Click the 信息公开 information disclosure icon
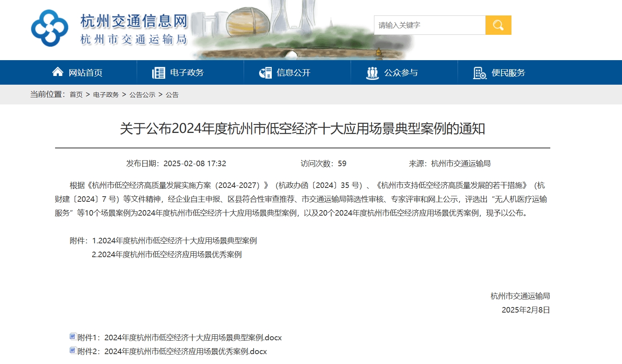 coord(265,73)
